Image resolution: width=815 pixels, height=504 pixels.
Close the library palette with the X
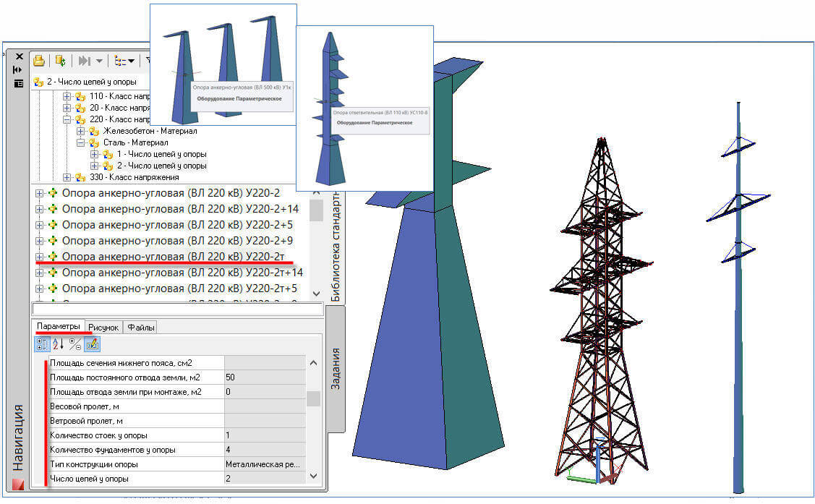[x=19, y=56]
